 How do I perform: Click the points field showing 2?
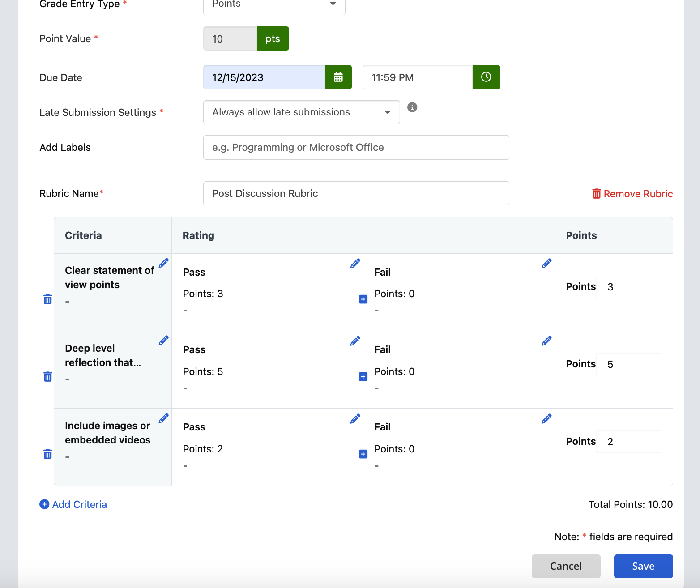click(629, 442)
